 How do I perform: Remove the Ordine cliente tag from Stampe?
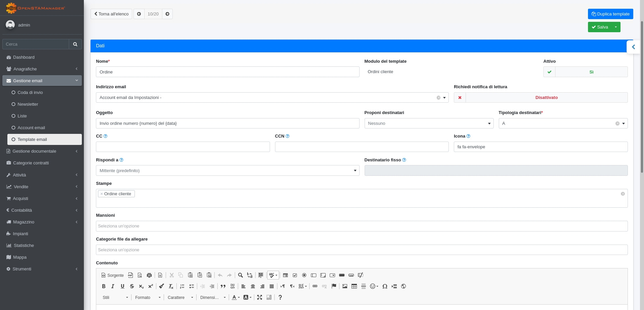click(102, 194)
